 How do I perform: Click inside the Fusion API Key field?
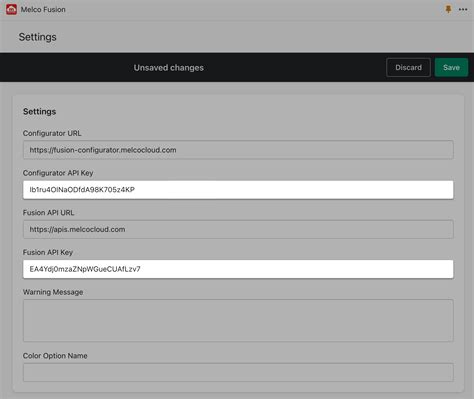coord(238,269)
